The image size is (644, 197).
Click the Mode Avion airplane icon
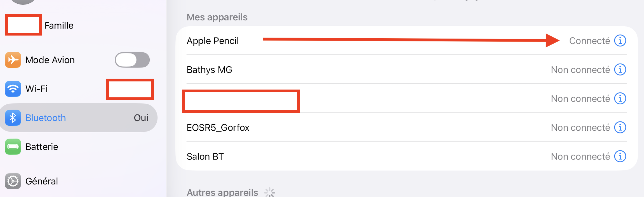click(x=13, y=60)
